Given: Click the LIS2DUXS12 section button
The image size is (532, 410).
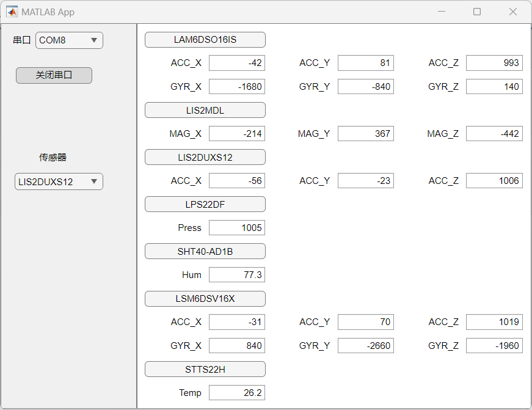Looking at the screenshot, I should (x=205, y=158).
